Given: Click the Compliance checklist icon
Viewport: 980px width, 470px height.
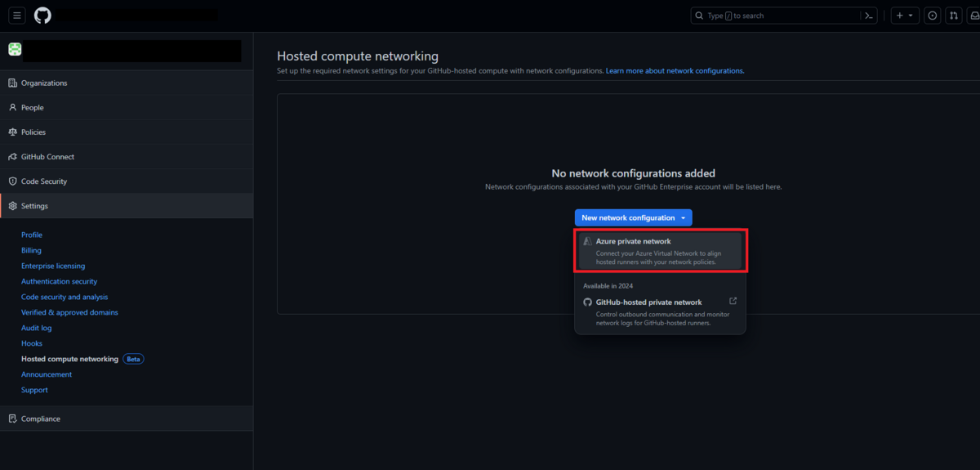Looking at the screenshot, I should coord(12,419).
